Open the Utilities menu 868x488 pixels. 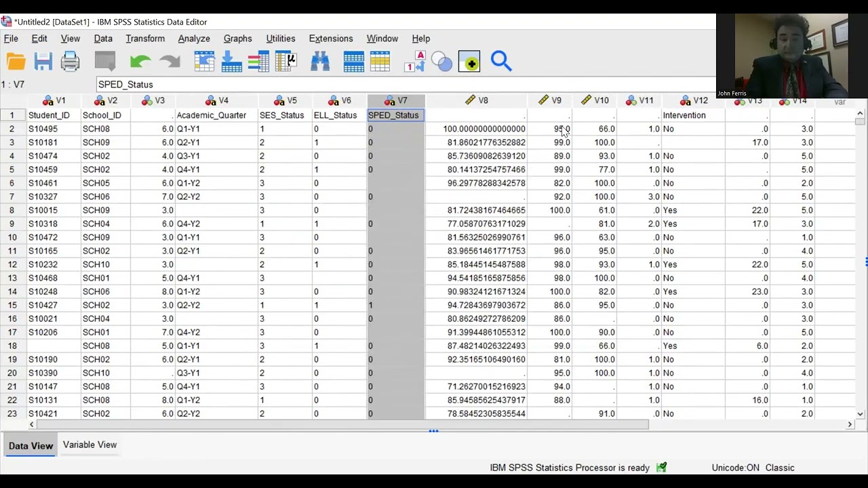(281, 39)
